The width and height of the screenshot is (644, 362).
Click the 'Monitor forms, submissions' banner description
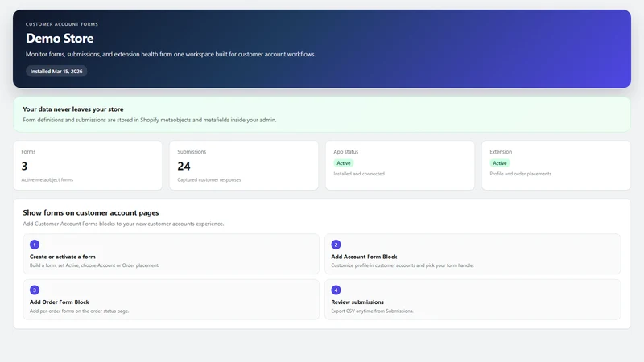171,54
